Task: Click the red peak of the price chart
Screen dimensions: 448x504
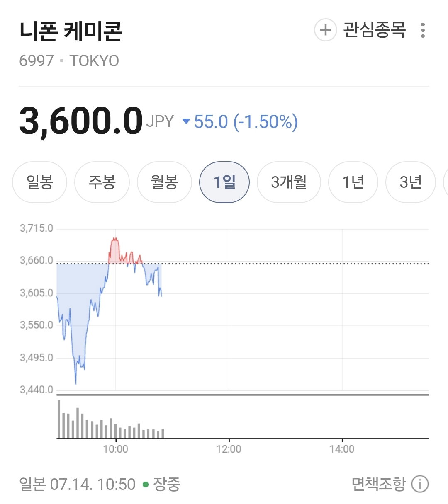Action: click(x=114, y=239)
